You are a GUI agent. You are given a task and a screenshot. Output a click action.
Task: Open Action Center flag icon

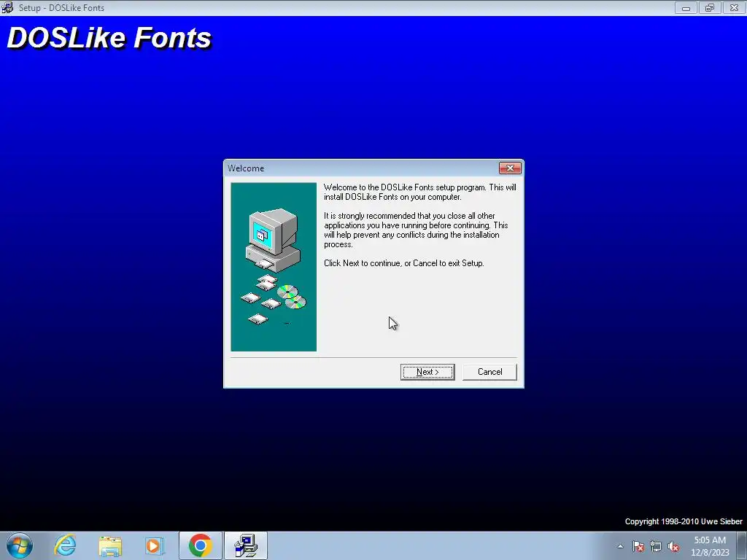(x=638, y=546)
